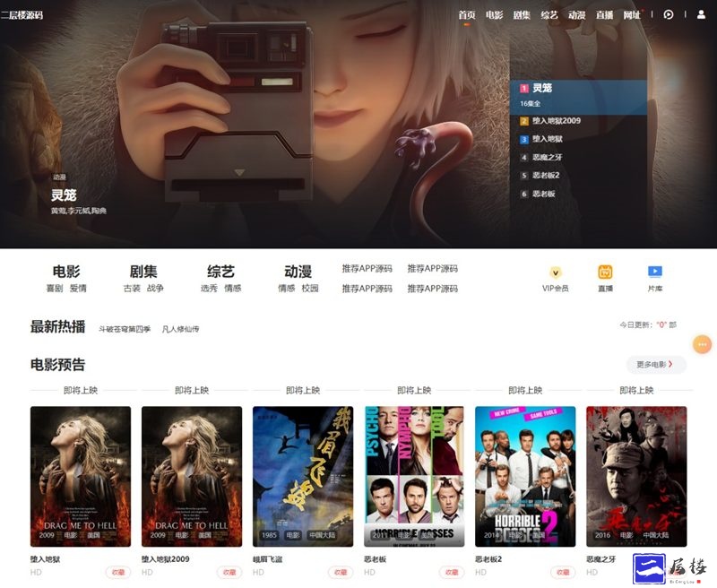Open the 喜剧 movie subcategory
Image resolution: width=717 pixels, height=588 pixels.
click(x=55, y=289)
